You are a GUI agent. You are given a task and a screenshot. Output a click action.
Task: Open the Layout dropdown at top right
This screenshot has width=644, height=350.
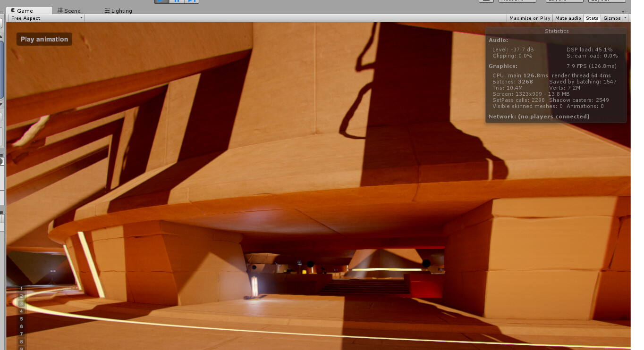[x=608, y=0]
